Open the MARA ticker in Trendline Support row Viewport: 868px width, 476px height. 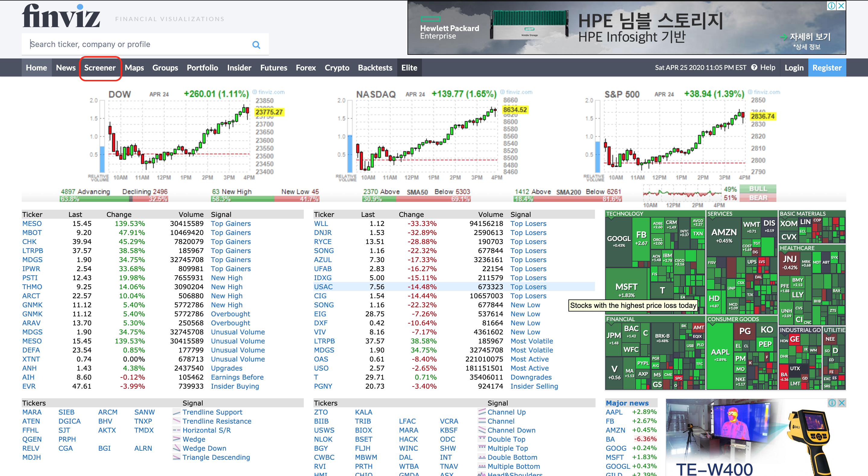click(32, 412)
